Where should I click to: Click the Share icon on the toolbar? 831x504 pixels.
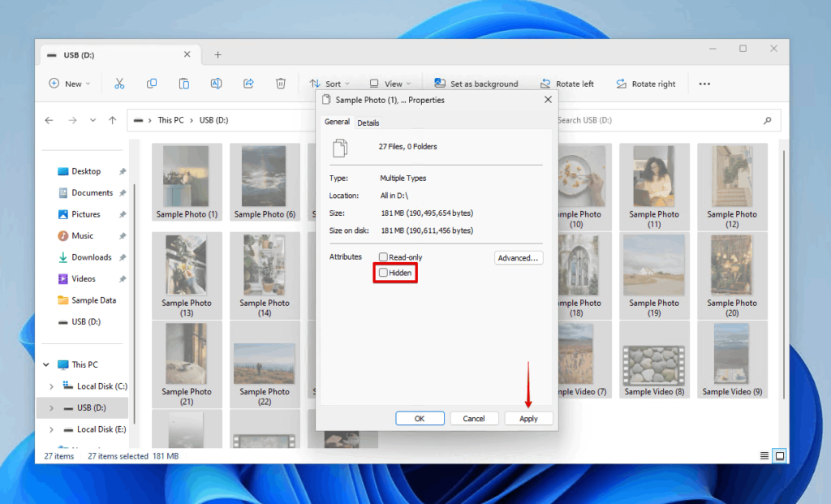(x=248, y=84)
